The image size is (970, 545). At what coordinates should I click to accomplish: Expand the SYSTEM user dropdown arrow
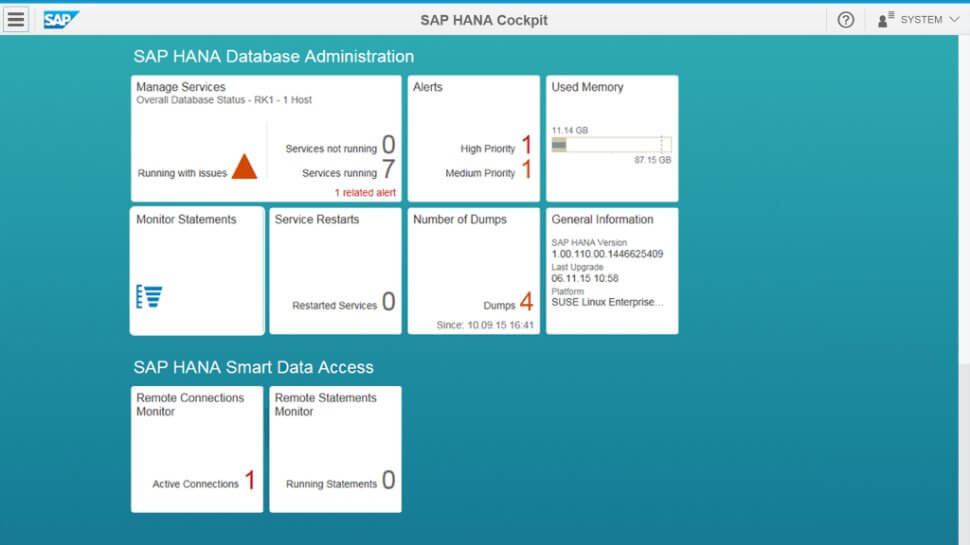953,20
